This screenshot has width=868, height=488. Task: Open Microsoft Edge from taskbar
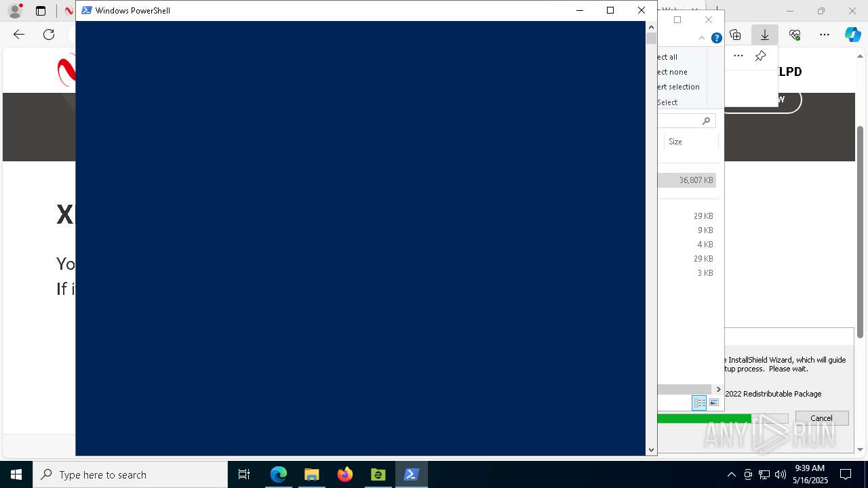click(279, 474)
